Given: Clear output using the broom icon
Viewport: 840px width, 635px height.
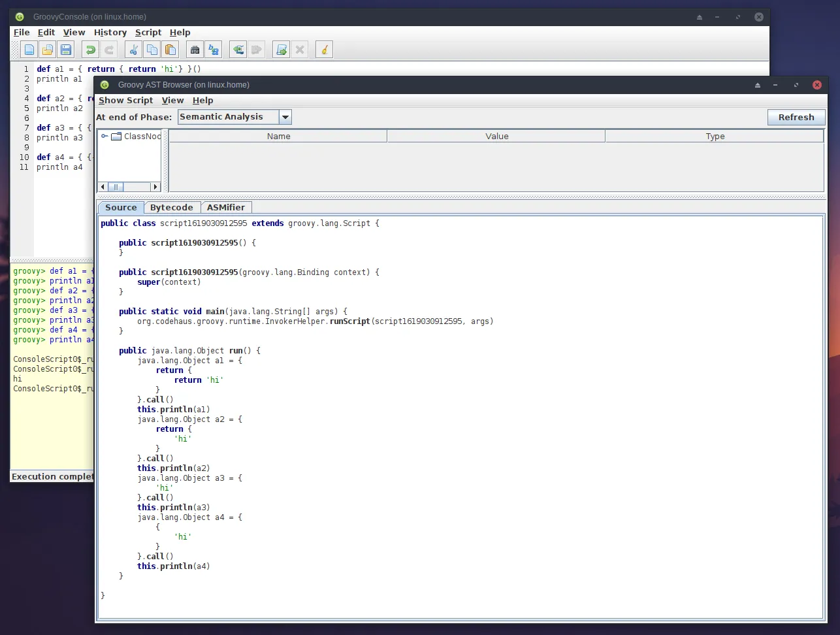Looking at the screenshot, I should [x=324, y=50].
